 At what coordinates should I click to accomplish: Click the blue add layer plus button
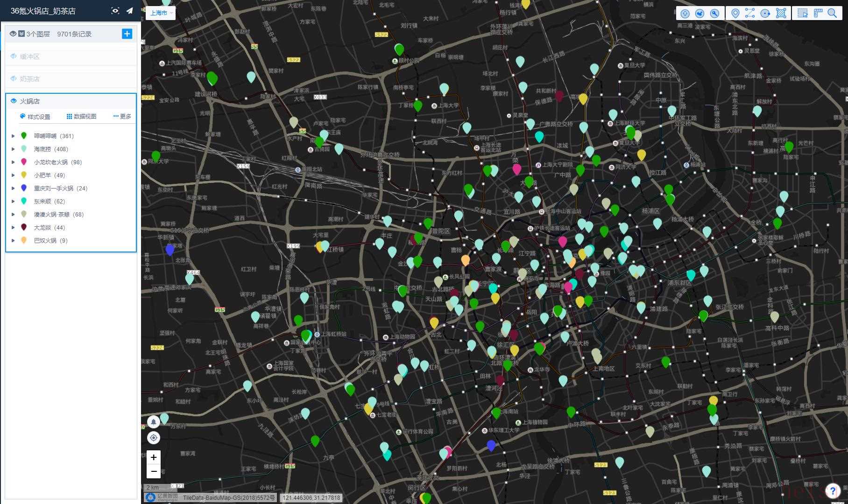pos(127,34)
